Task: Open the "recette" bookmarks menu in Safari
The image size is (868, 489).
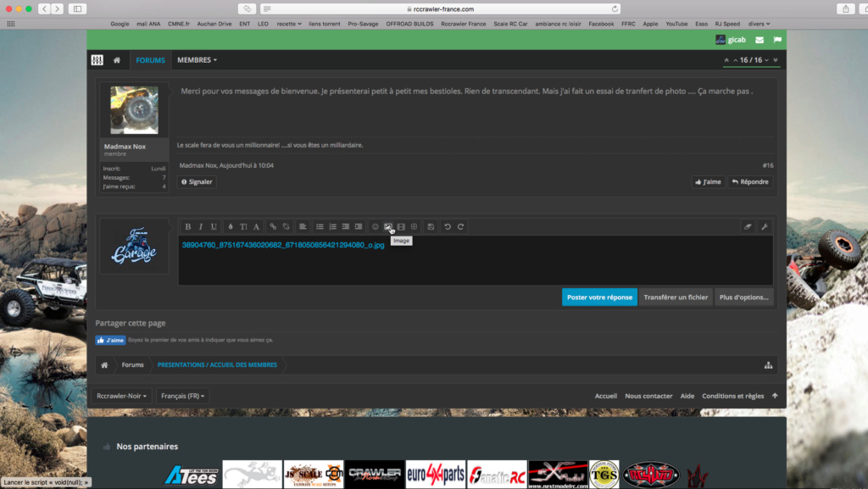Action: 288,24
